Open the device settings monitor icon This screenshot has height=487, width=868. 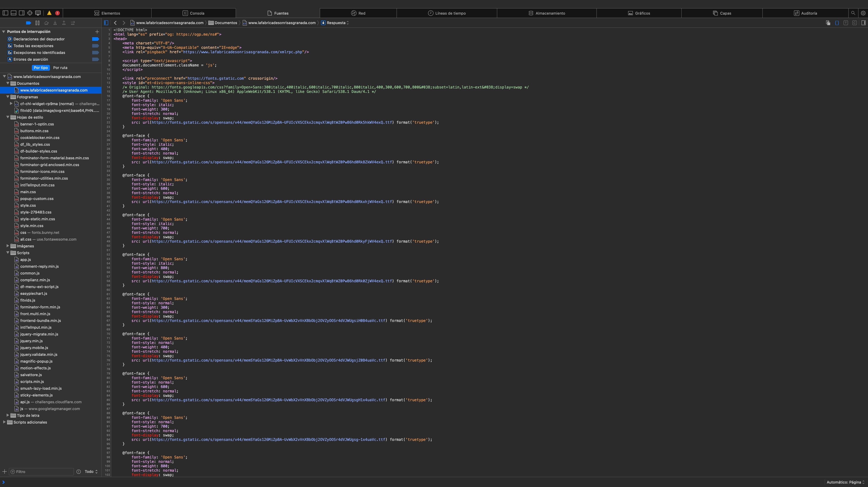[x=38, y=13]
